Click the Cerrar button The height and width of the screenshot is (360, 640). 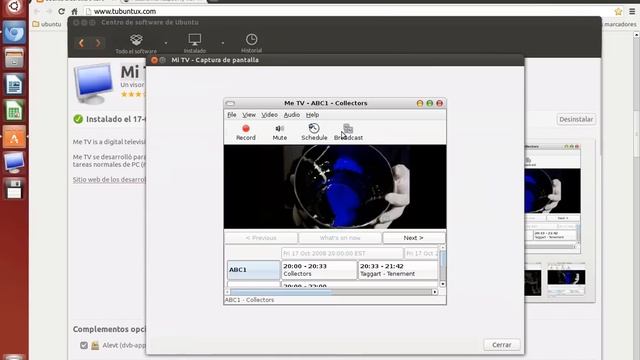click(502, 345)
